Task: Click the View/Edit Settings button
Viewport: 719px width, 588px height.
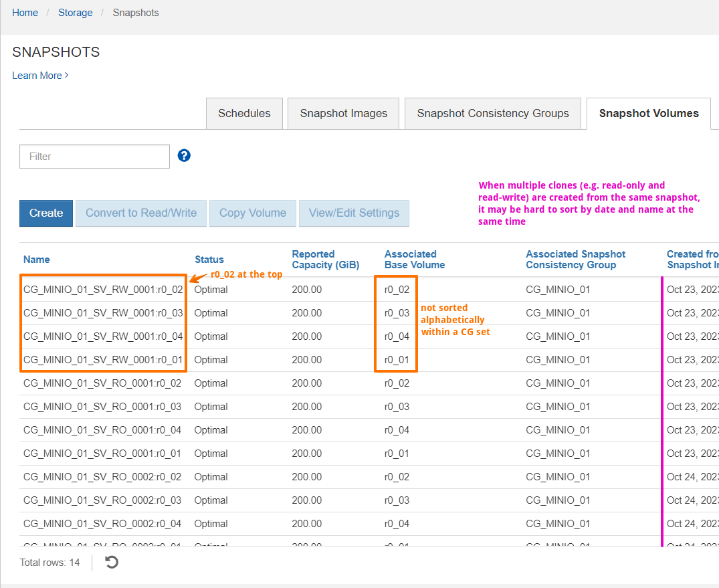Action: [354, 213]
